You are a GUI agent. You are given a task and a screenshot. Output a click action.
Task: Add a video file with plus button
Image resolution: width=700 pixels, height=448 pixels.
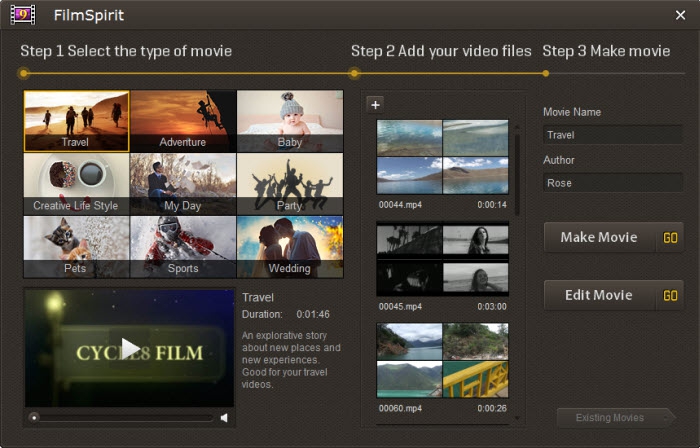375,105
